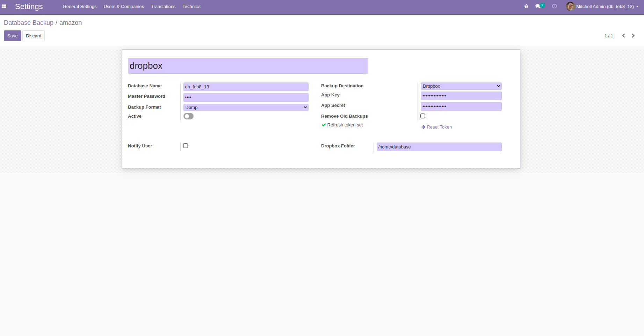Open the activities clock icon
644x336 pixels.
pyautogui.click(x=555, y=6)
